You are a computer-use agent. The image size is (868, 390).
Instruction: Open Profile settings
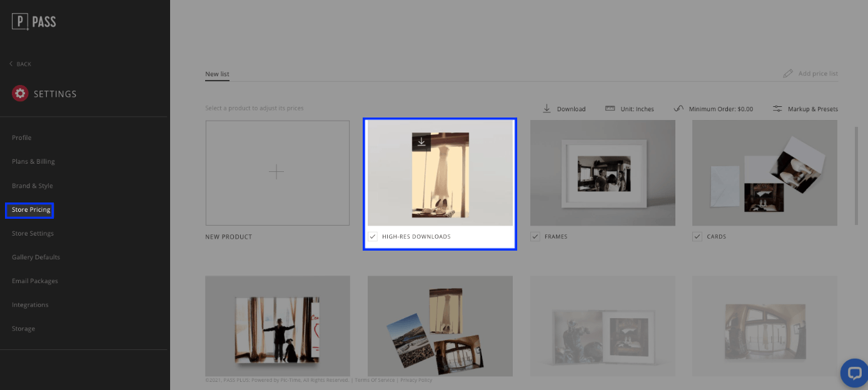pos(21,137)
